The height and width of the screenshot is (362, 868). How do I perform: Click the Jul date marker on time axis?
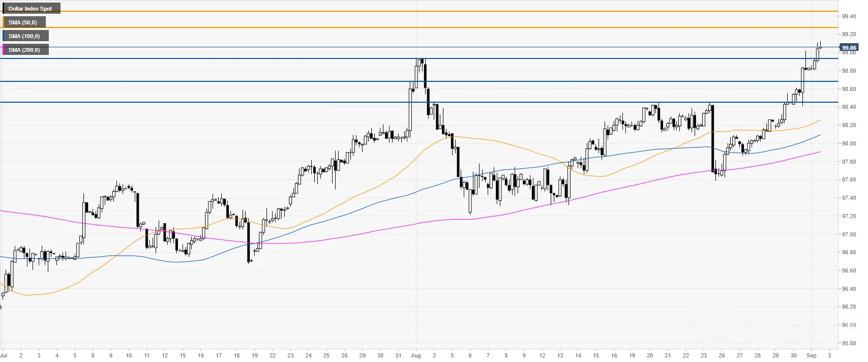click(4, 355)
